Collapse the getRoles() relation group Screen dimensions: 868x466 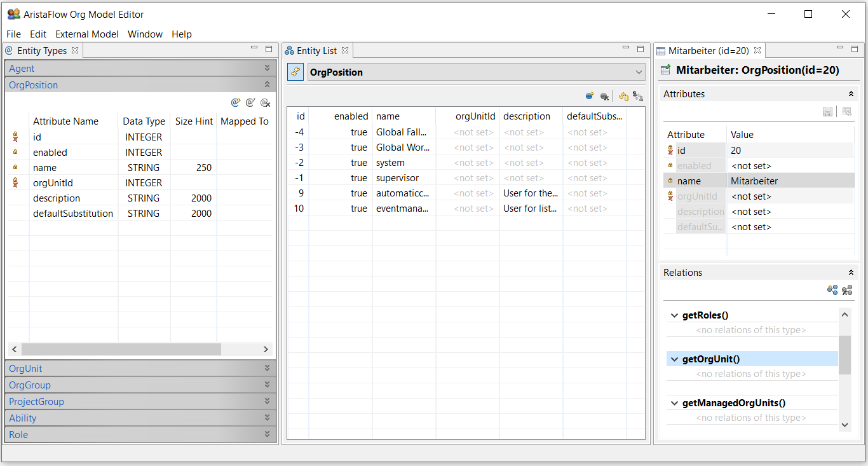pos(674,315)
